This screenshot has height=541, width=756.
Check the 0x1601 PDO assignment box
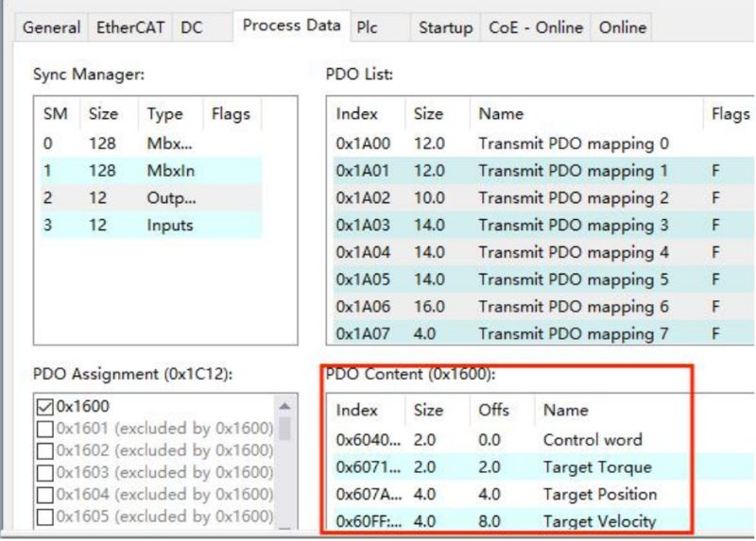44,429
